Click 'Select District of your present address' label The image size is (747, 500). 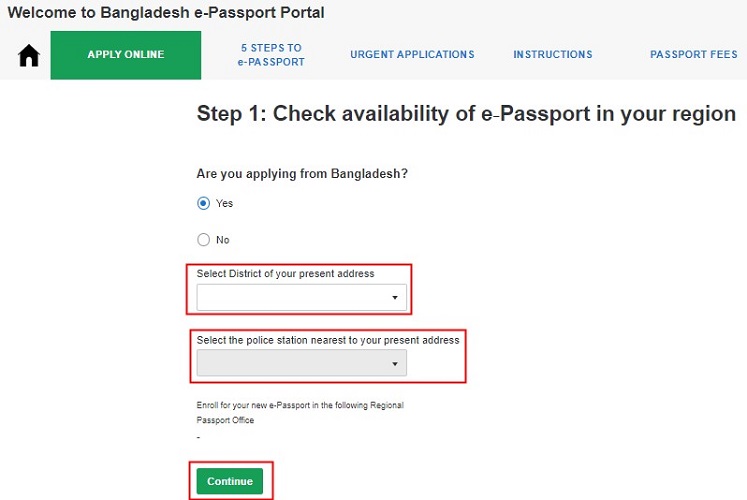point(285,274)
